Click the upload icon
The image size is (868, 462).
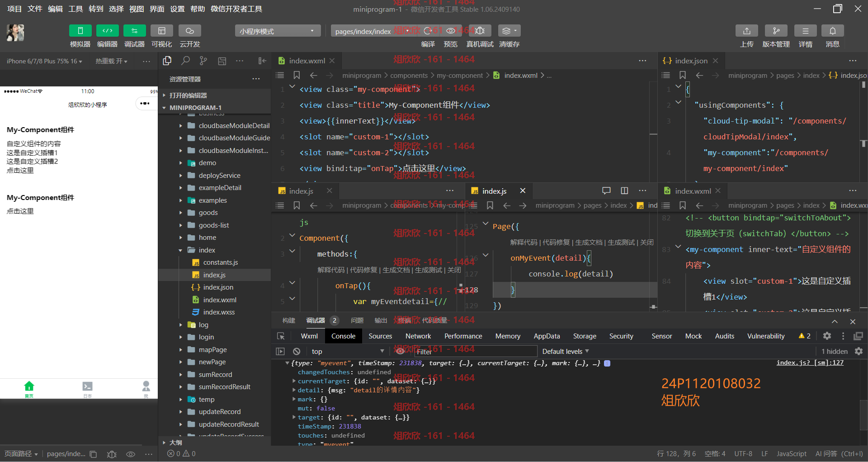tap(746, 31)
